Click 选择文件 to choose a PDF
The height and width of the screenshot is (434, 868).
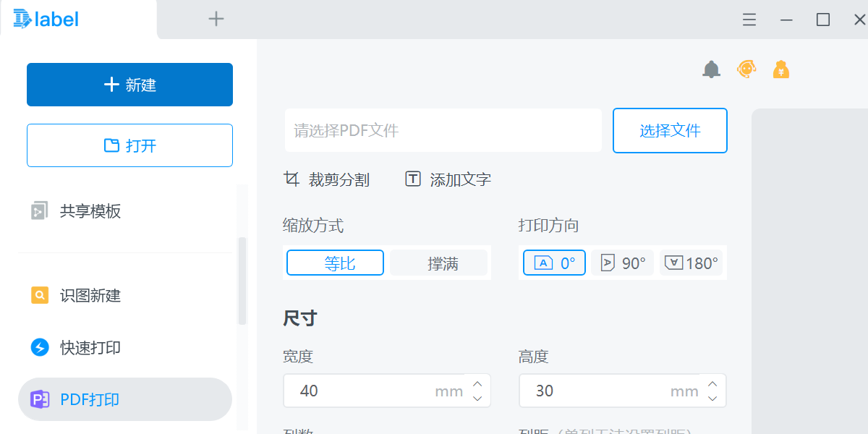point(669,130)
